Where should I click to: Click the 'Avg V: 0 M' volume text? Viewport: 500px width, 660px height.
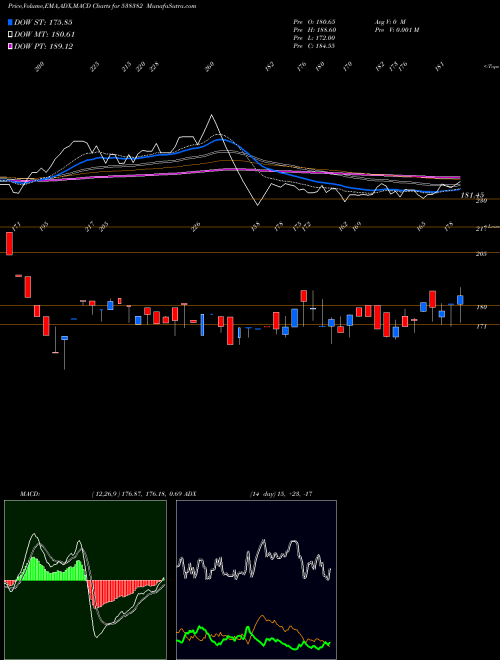point(390,21)
